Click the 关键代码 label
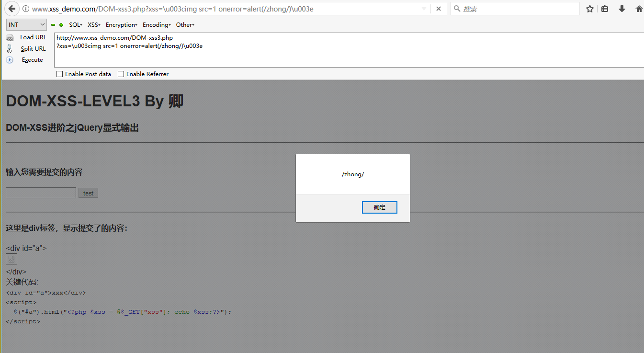This screenshot has height=353, width=644. 22,282
